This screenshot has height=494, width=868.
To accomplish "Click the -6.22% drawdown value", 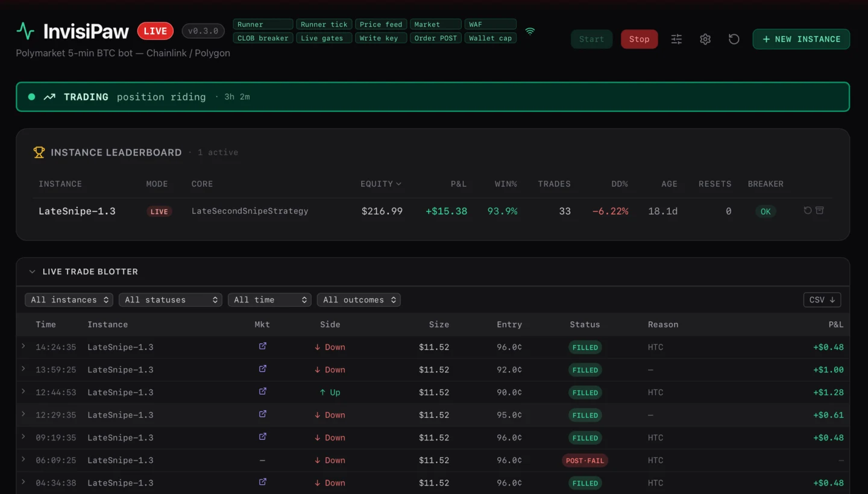I will (x=610, y=211).
